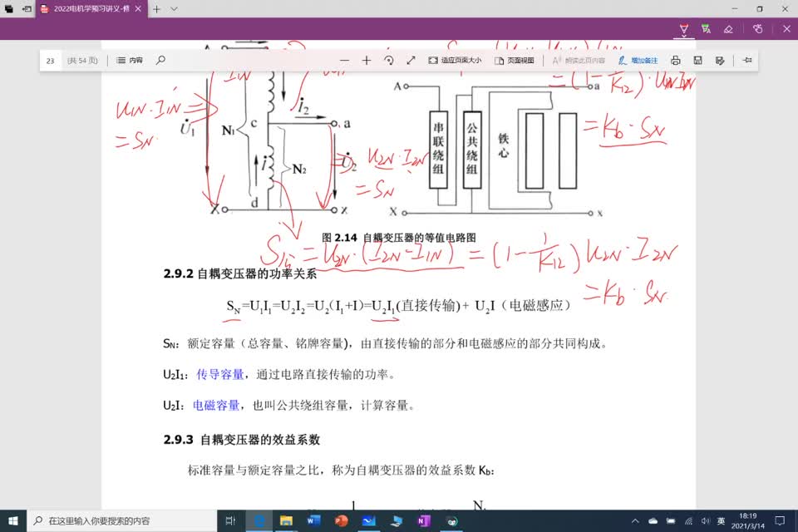The image size is (798, 532).
Task: Open the OneDrive cloud tray icon
Action: point(653,521)
